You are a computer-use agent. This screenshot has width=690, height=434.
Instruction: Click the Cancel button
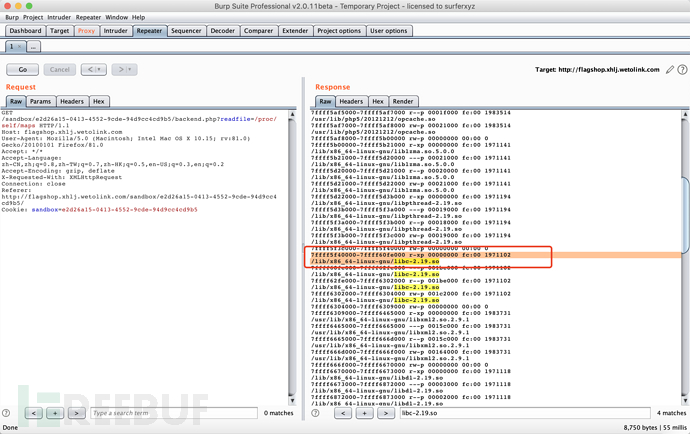click(59, 70)
